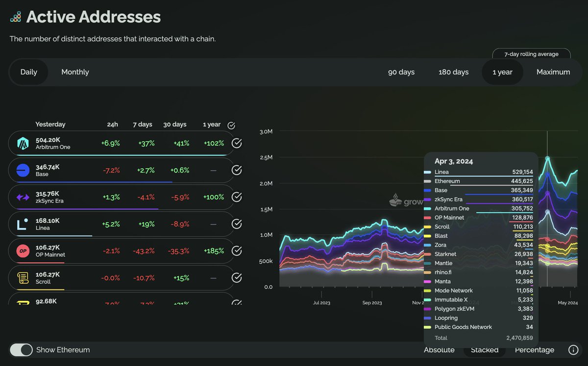Click the OP Mainnet red logo icon

pyautogui.click(x=23, y=251)
